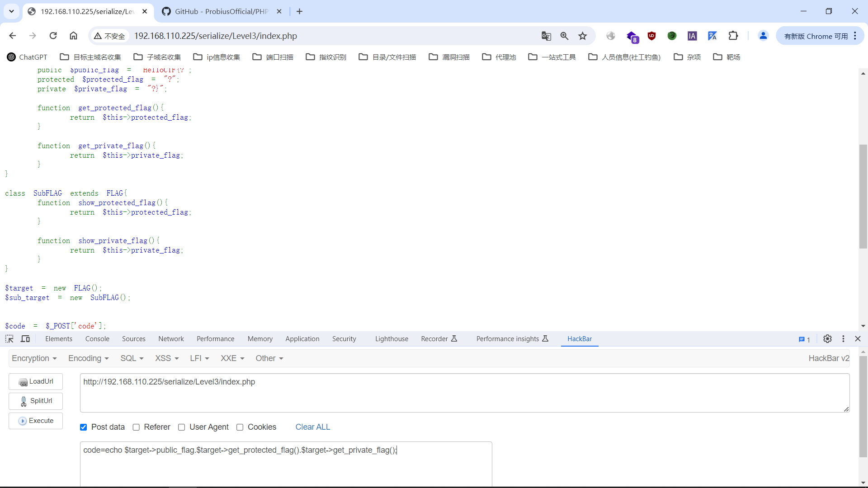This screenshot has height=488, width=868.
Task: Click the Google Translate icon in address bar
Action: click(x=546, y=36)
